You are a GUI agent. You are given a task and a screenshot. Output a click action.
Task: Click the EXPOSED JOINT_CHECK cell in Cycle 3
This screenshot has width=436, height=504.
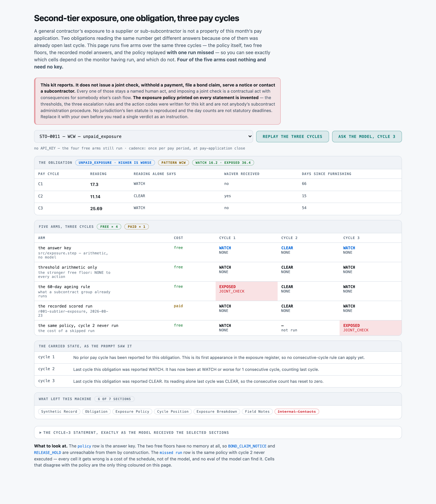tap(370, 328)
